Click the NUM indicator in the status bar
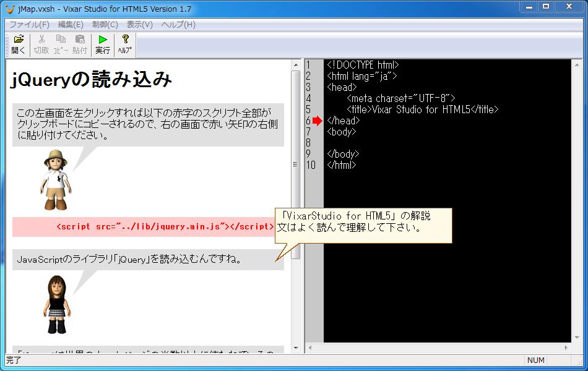Viewport: 588px width, 371px height. click(x=537, y=360)
